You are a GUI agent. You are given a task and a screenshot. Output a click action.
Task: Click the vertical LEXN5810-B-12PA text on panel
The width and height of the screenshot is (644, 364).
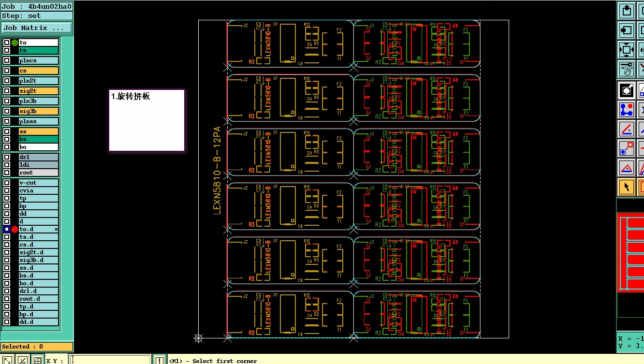[217, 170]
